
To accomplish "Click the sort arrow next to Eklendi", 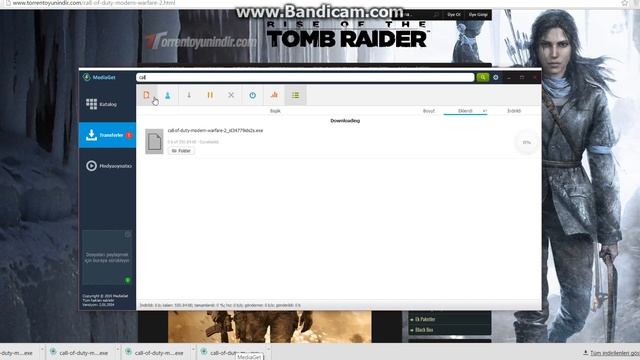I will (484, 111).
